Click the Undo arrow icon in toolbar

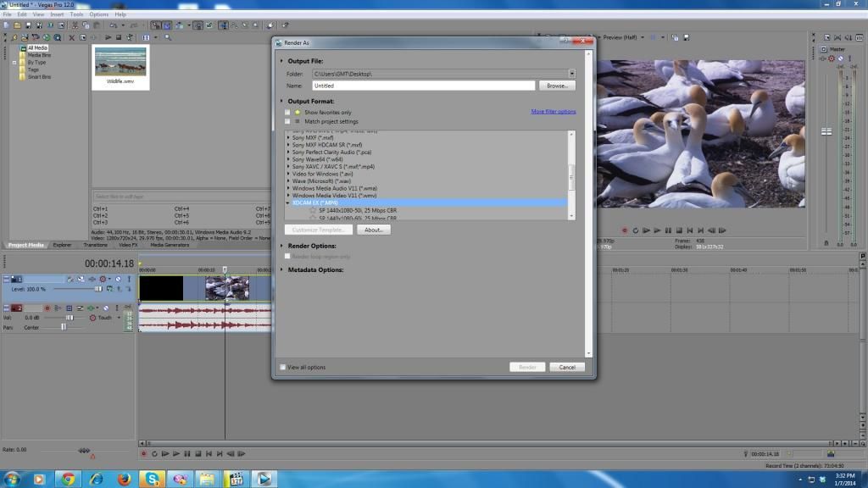coord(113,25)
